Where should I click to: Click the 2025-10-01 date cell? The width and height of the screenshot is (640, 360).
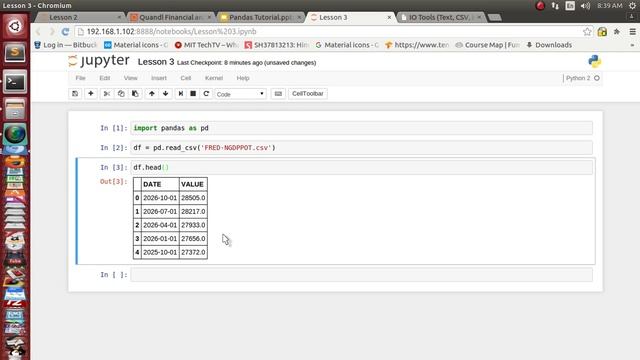tap(160, 252)
